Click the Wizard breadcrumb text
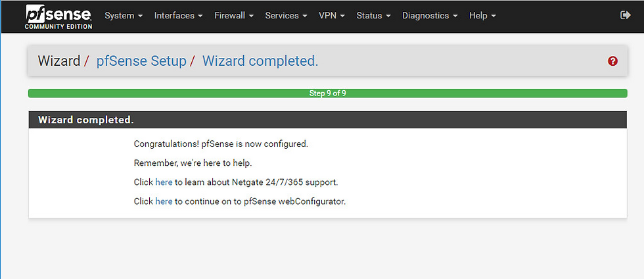Viewport: 644px width, 279px height. click(x=58, y=61)
